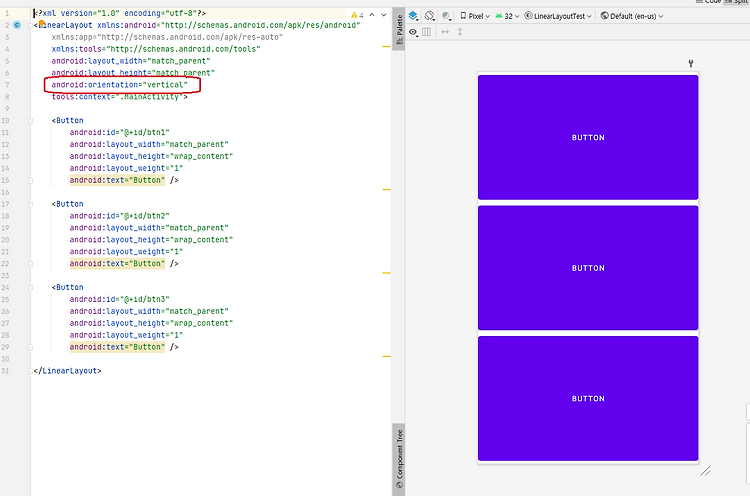Click the distribute-weights column icon
Viewport: 750px width, 496px height.
tap(427, 32)
